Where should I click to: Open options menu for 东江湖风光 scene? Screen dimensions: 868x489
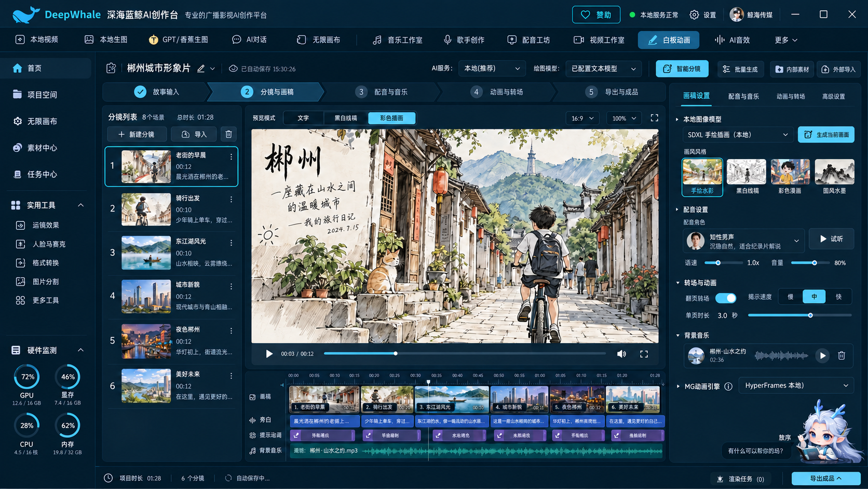(232, 243)
